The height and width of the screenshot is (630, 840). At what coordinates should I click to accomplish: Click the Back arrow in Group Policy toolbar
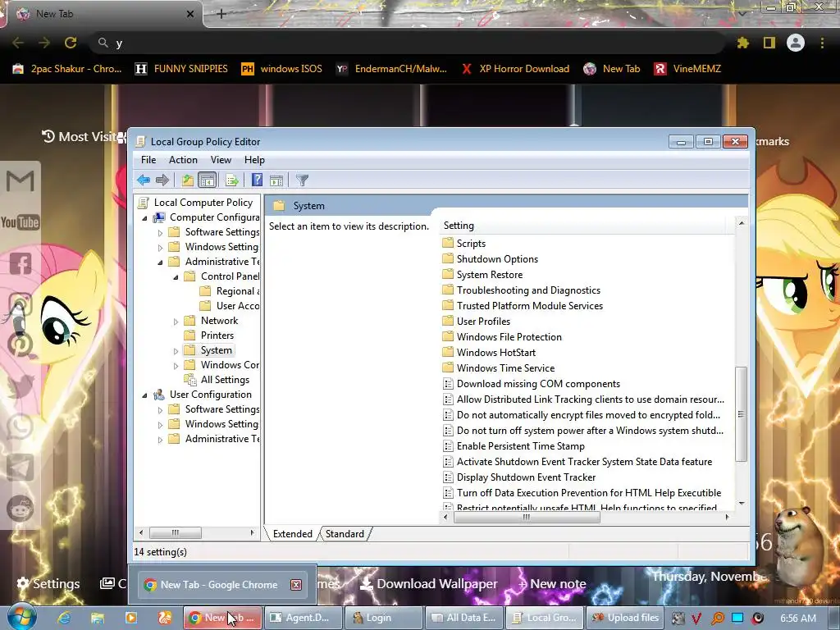[x=143, y=180]
